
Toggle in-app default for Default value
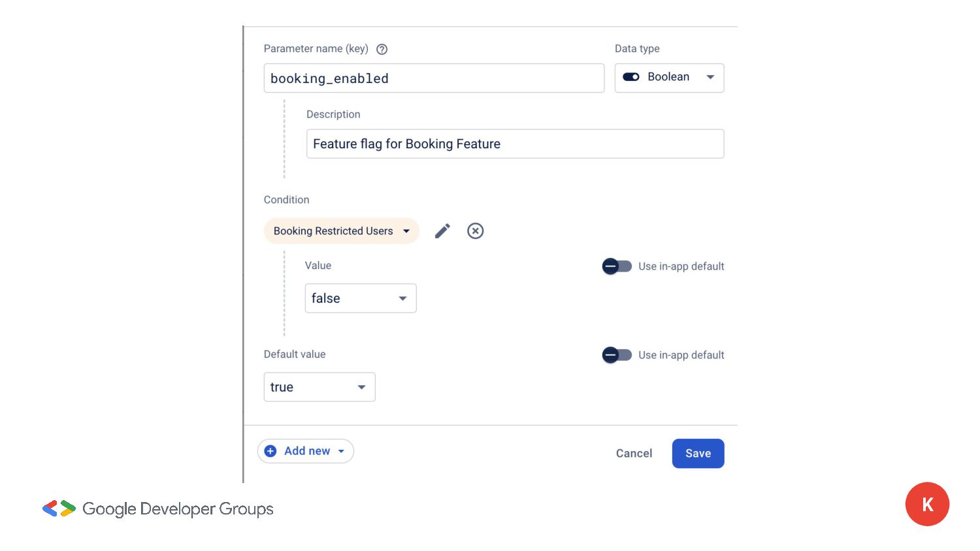pyautogui.click(x=617, y=355)
